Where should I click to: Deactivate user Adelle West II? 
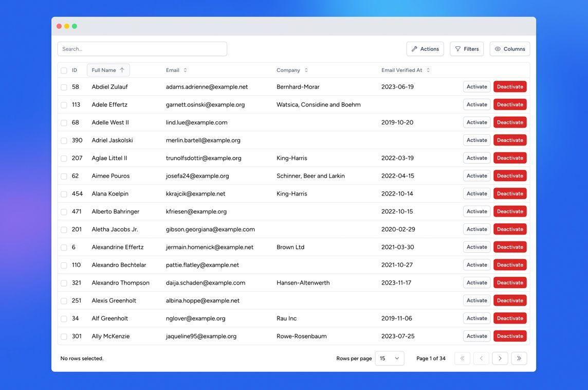[x=510, y=122]
